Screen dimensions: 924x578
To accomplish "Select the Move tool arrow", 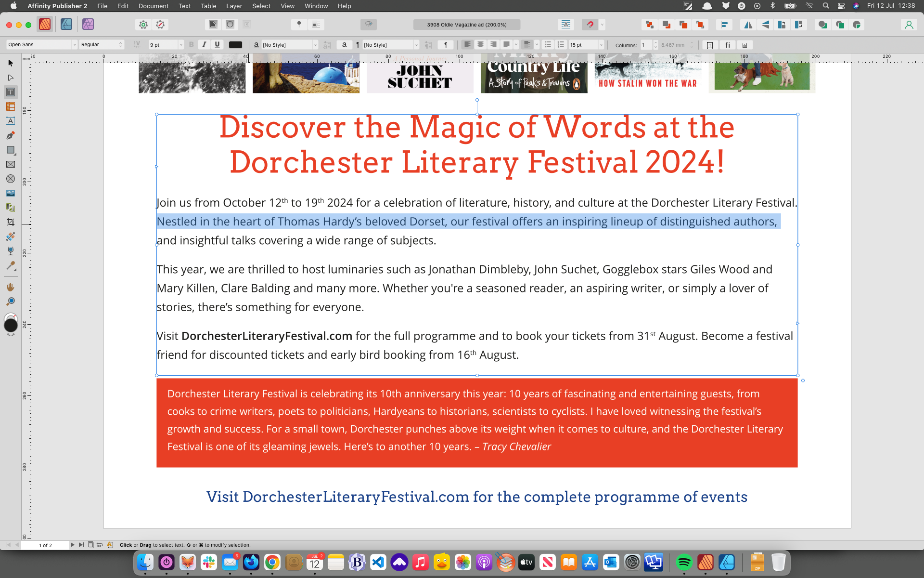I will (x=11, y=63).
